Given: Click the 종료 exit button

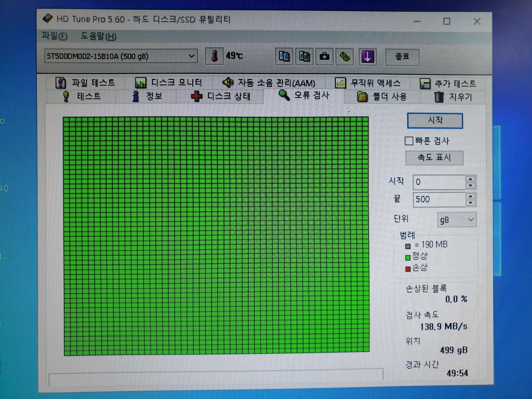Looking at the screenshot, I should click(402, 57).
